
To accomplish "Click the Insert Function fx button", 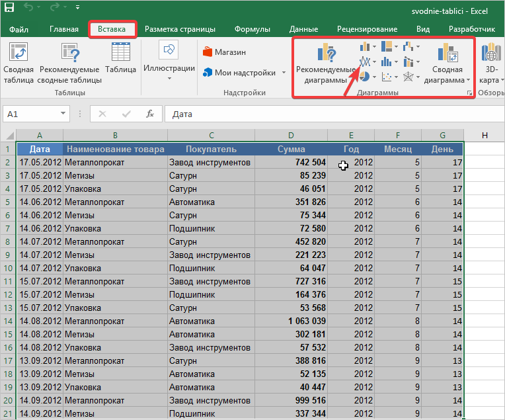I will point(150,114).
